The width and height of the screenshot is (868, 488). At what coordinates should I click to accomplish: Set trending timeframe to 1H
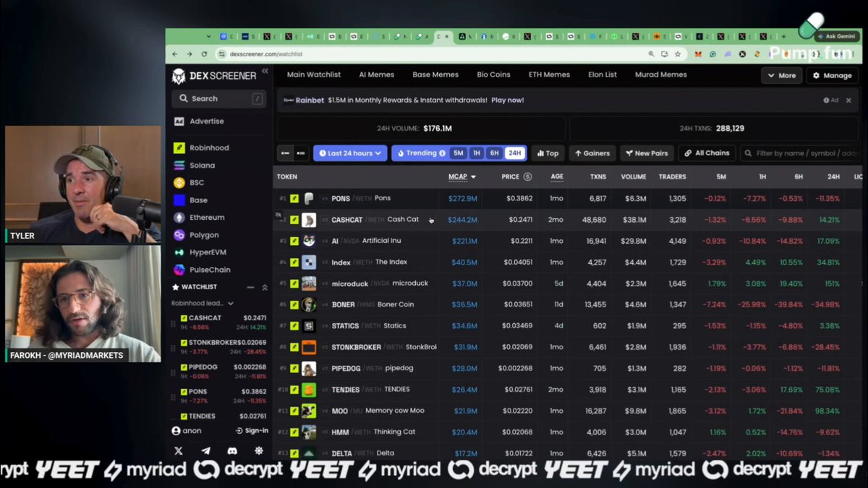(477, 153)
